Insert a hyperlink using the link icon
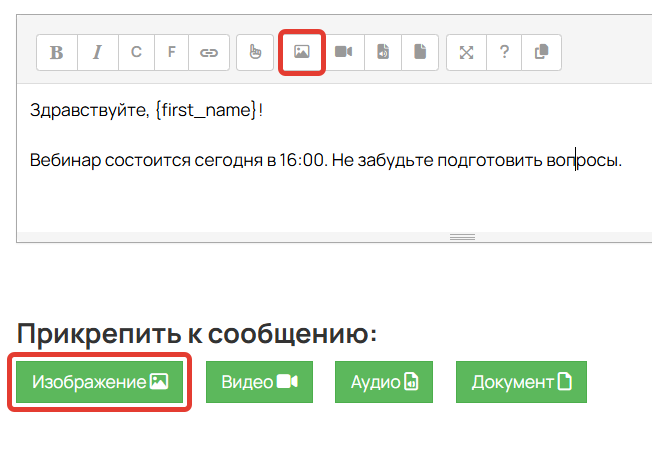 [209, 52]
